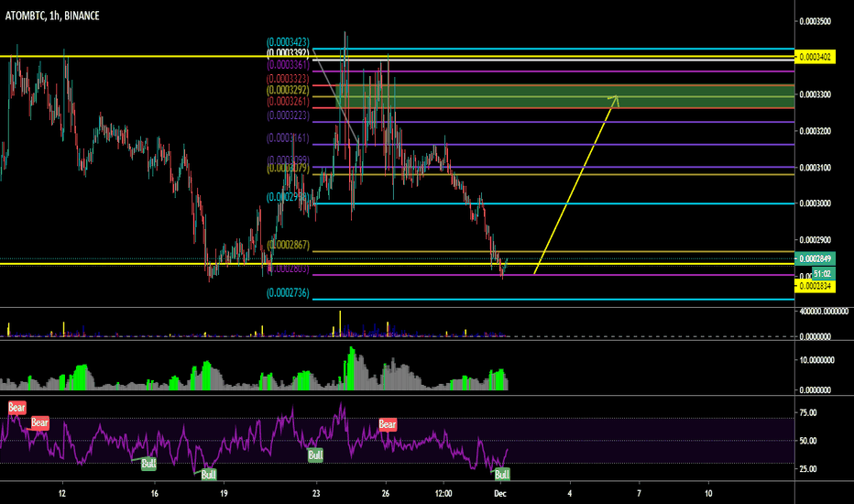The image size is (854, 504).
Task: Select the green 0.0002849 current price label
Action: 815,258
